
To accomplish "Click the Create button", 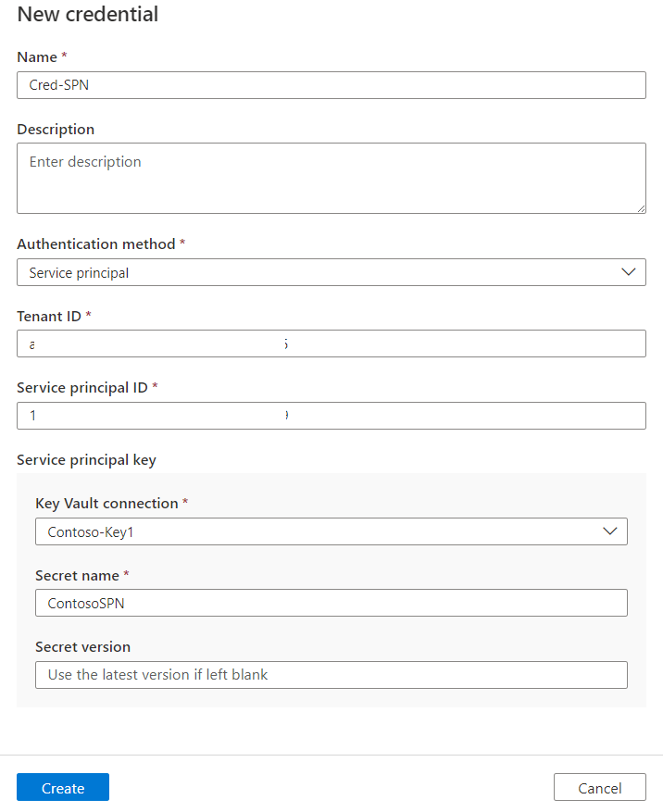I will click(x=62, y=787).
